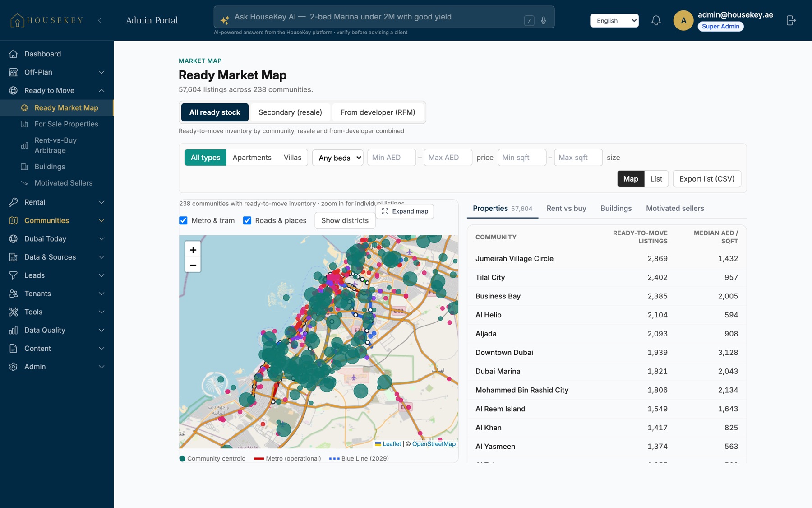
Task: Open the Properties tab
Action: [x=503, y=208]
